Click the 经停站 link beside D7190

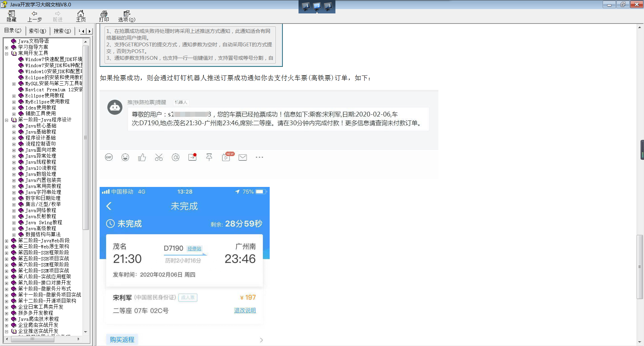tap(194, 249)
